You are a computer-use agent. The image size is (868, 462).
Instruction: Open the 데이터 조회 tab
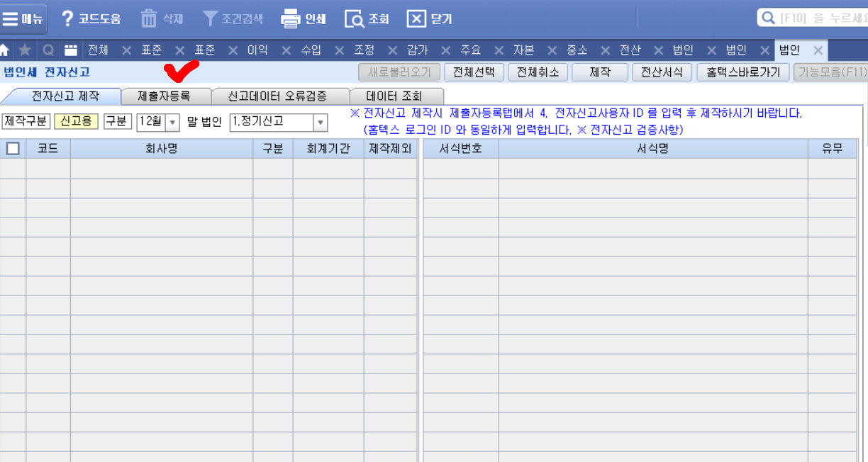click(394, 96)
